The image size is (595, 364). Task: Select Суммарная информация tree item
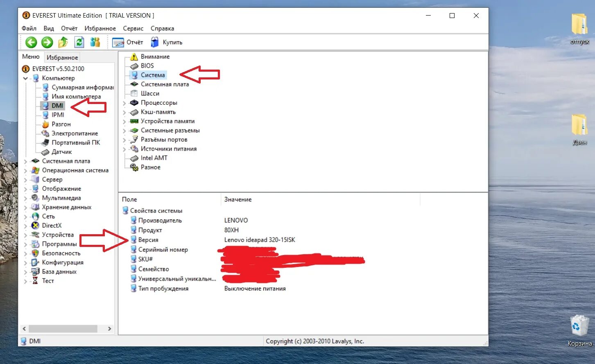coord(82,87)
